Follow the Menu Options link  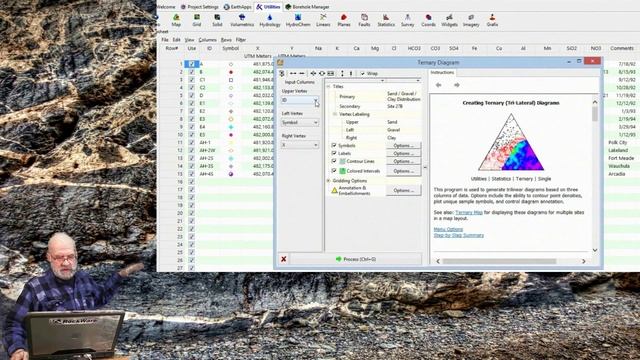tap(448, 229)
